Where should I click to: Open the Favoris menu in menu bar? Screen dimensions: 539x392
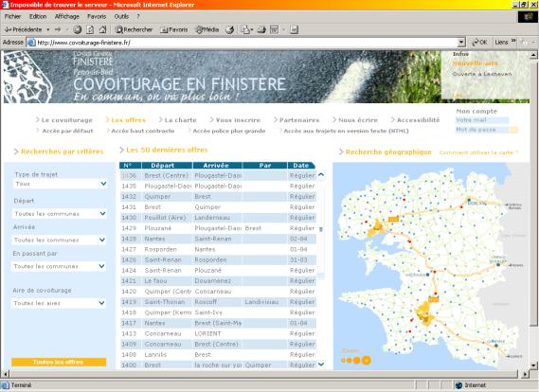[x=97, y=16]
